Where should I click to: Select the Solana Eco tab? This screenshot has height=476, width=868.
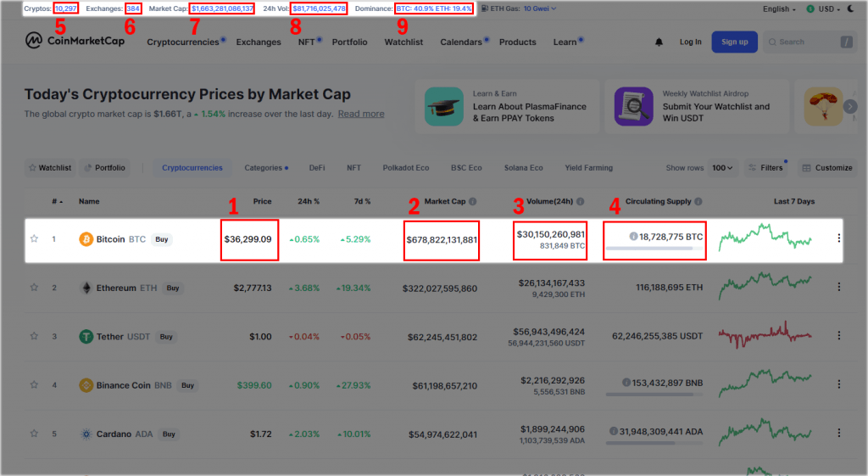tap(523, 168)
